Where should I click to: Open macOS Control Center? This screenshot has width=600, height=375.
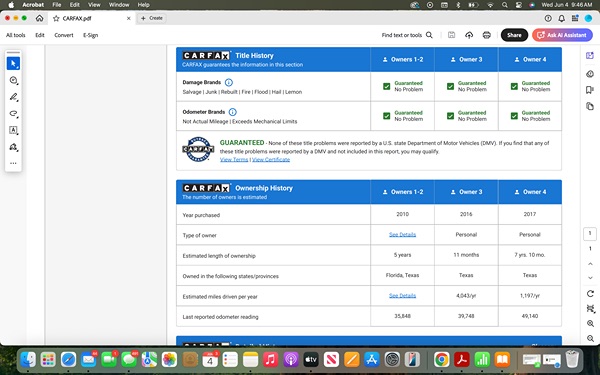[518, 5]
